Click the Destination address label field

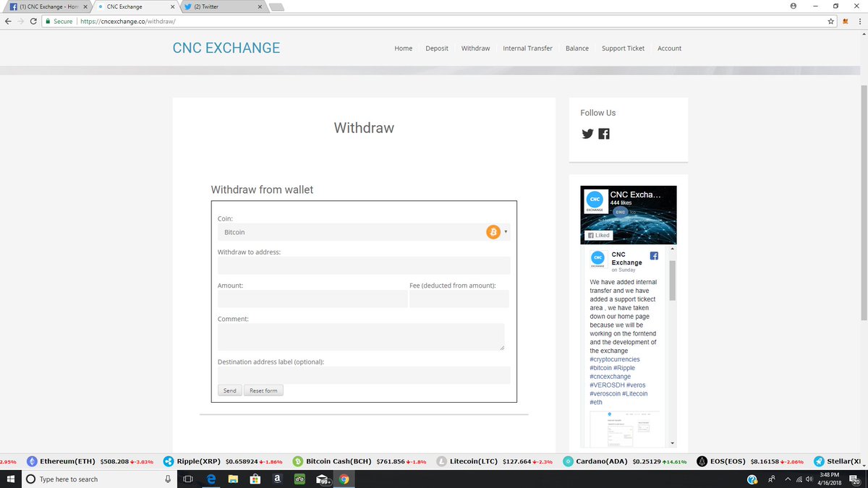tap(364, 375)
